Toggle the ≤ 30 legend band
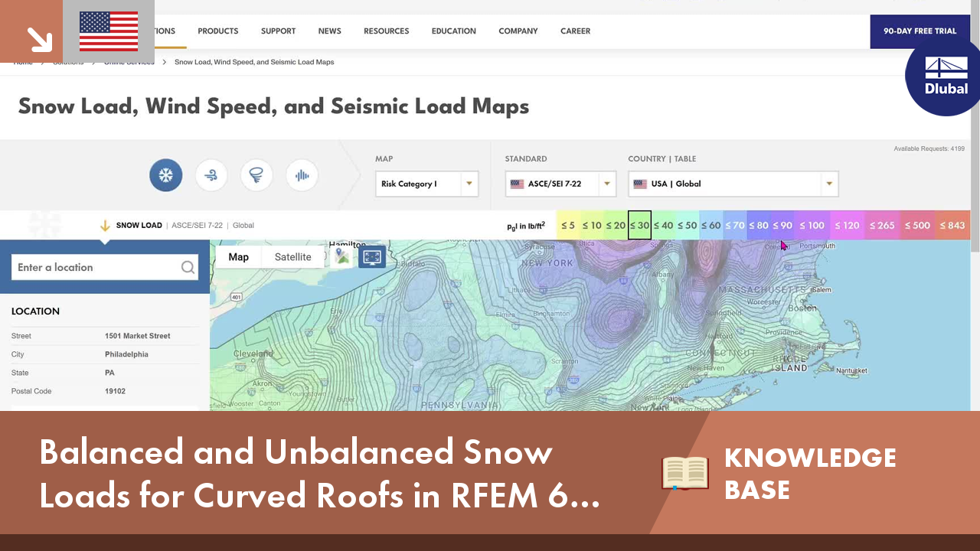 (x=639, y=225)
